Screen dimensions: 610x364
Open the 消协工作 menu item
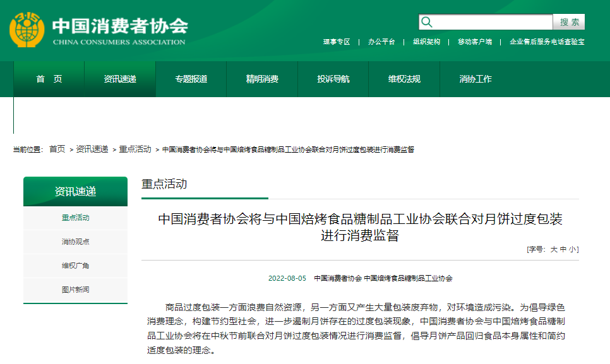click(475, 79)
